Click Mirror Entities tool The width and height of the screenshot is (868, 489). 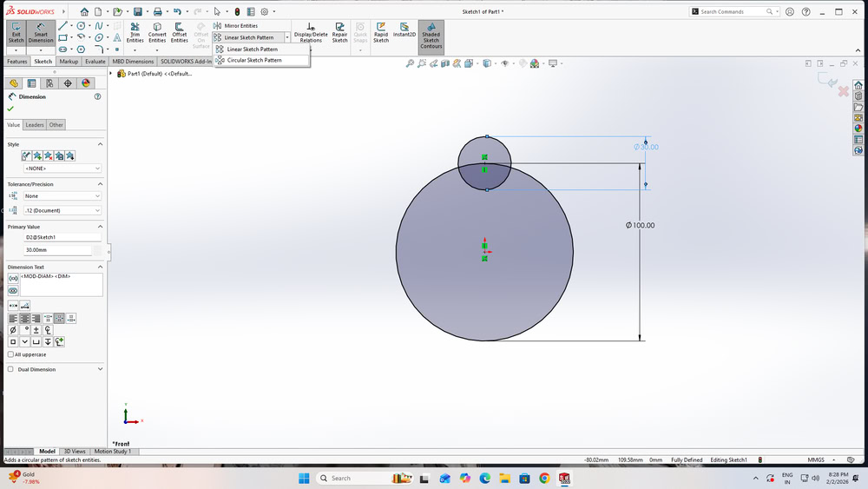pyautogui.click(x=236, y=25)
